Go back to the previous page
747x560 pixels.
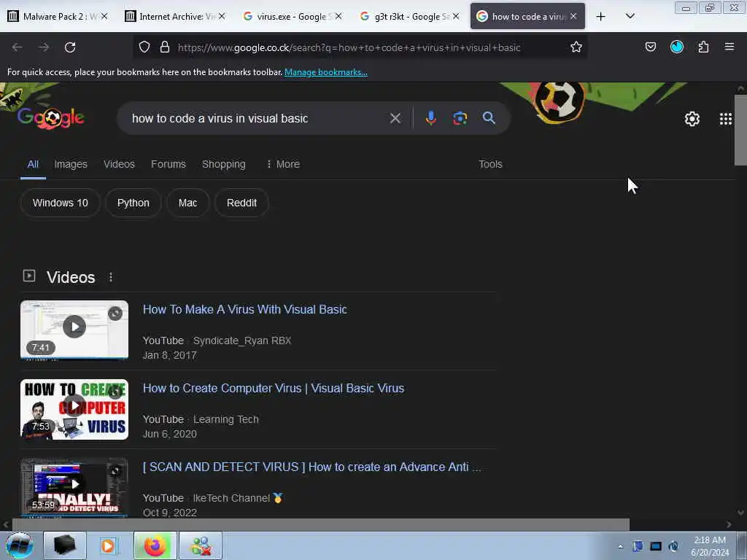coord(18,47)
